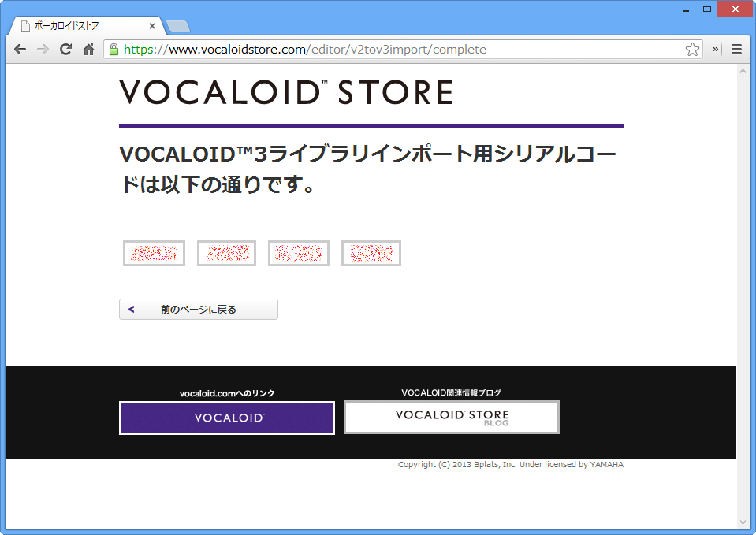Select the second serial code box
Viewport: 756px width, 535px height.
click(226, 253)
